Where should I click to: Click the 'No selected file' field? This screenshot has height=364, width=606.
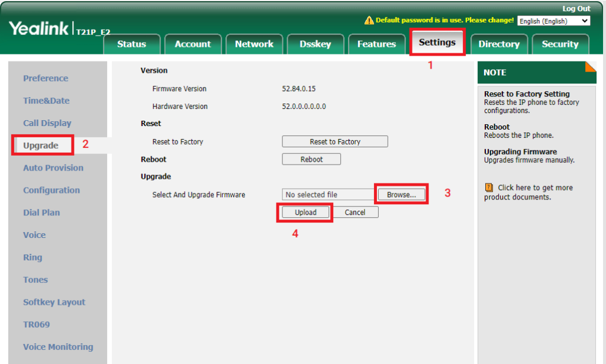(x=327, y=195)
